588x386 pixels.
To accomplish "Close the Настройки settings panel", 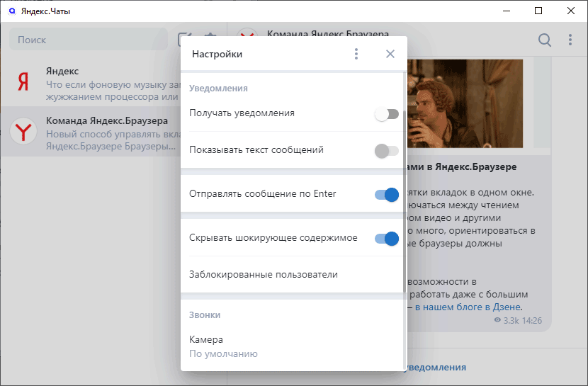I will [390, 54].
